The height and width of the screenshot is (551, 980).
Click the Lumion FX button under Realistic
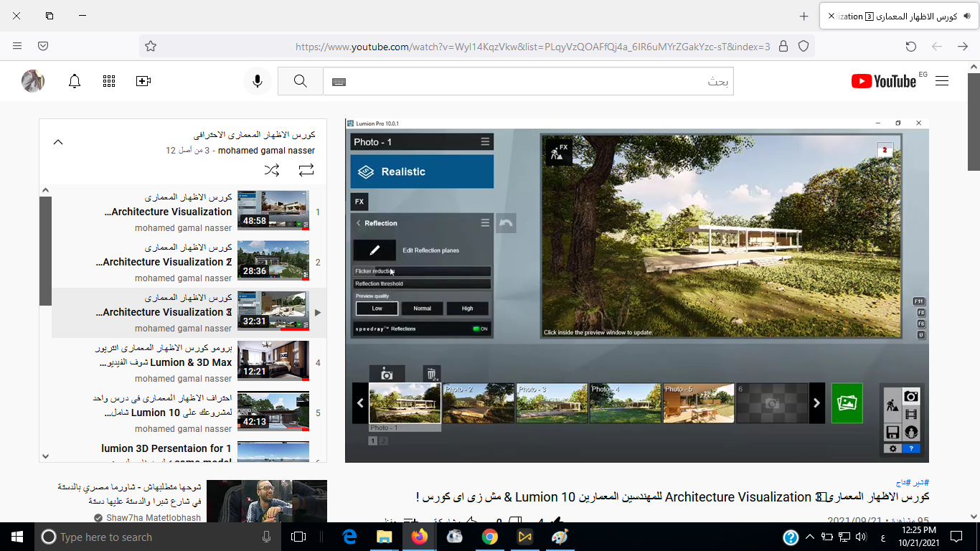pyautogui.click(x=359, y=202)
